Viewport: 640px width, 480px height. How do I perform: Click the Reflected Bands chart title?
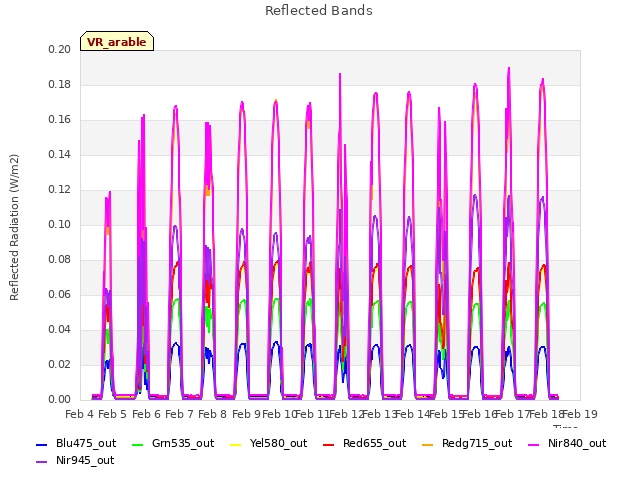point(319,10)
